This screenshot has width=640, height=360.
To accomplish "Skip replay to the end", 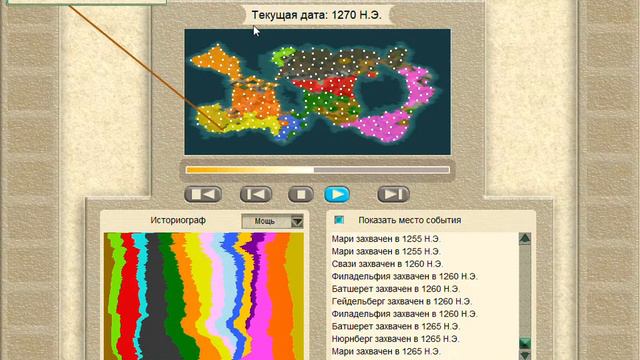I will (x=393, y=194).
